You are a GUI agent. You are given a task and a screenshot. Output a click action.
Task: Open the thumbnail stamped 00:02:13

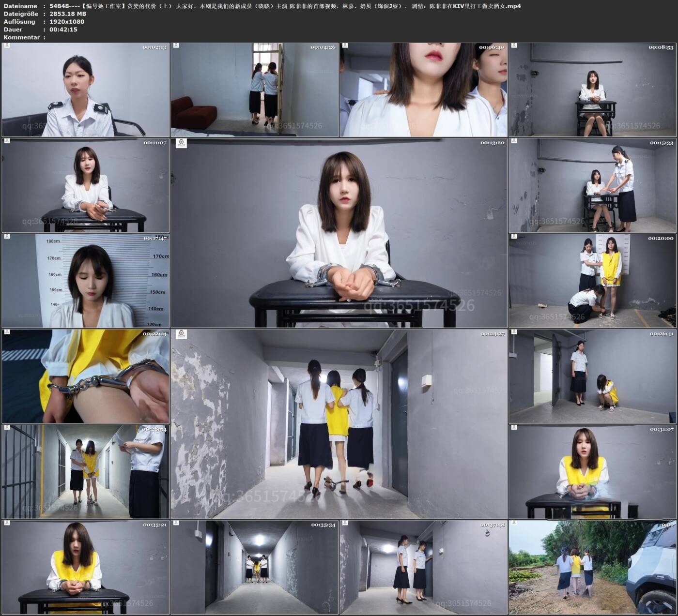[x=86, y=90]
